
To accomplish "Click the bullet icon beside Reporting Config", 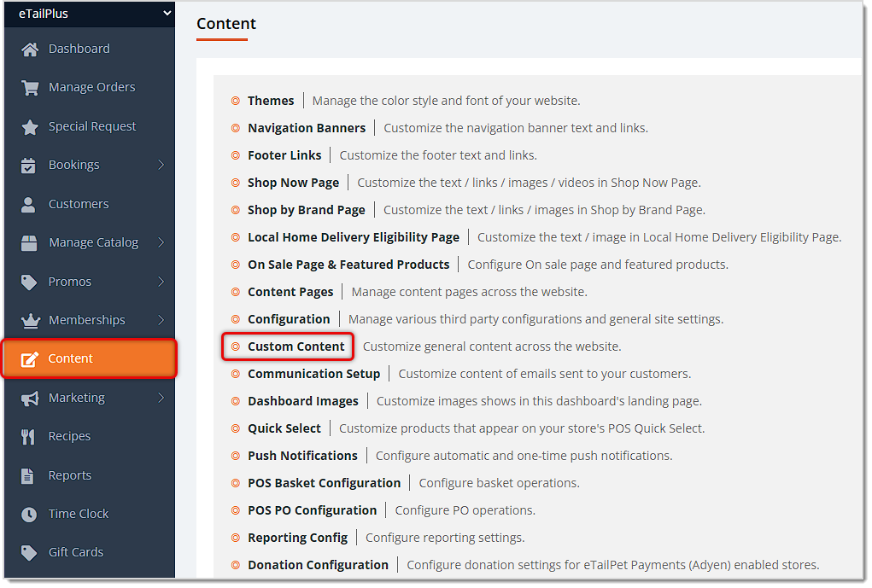I will point(236,538).
